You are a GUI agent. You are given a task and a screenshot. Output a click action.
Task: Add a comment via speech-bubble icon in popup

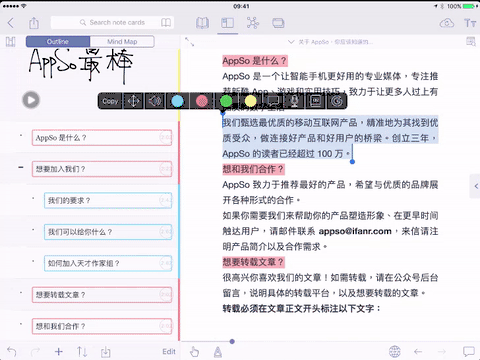[273, 101]
